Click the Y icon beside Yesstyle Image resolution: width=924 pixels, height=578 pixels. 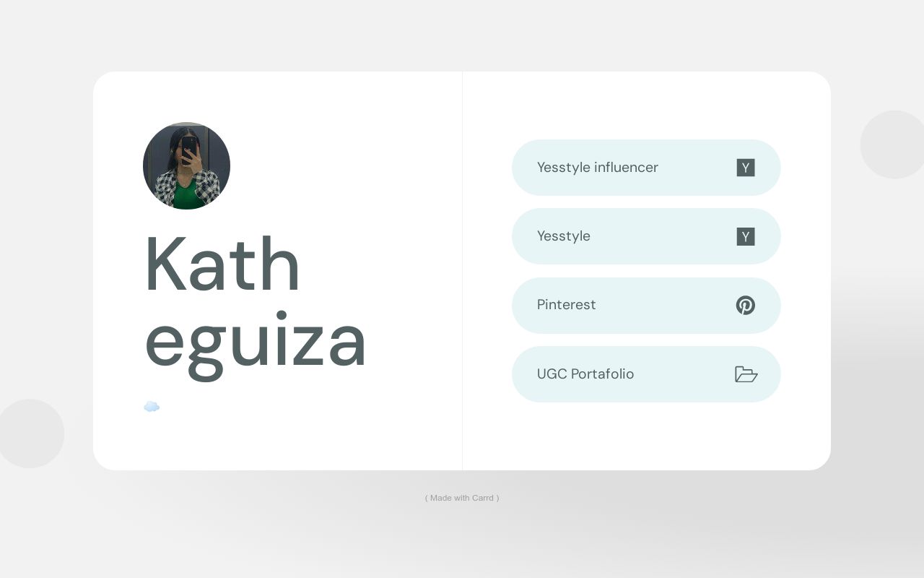coord(746,236)
